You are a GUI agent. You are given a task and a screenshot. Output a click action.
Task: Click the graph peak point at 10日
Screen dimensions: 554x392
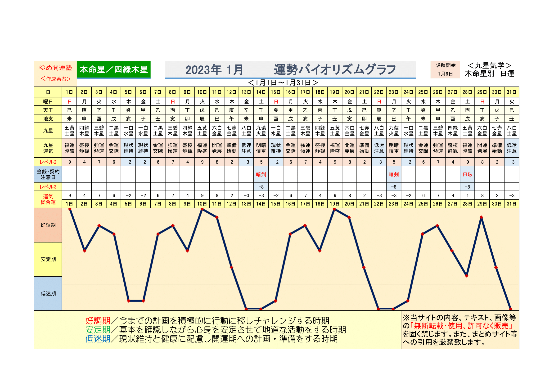(x=202, y=209)
